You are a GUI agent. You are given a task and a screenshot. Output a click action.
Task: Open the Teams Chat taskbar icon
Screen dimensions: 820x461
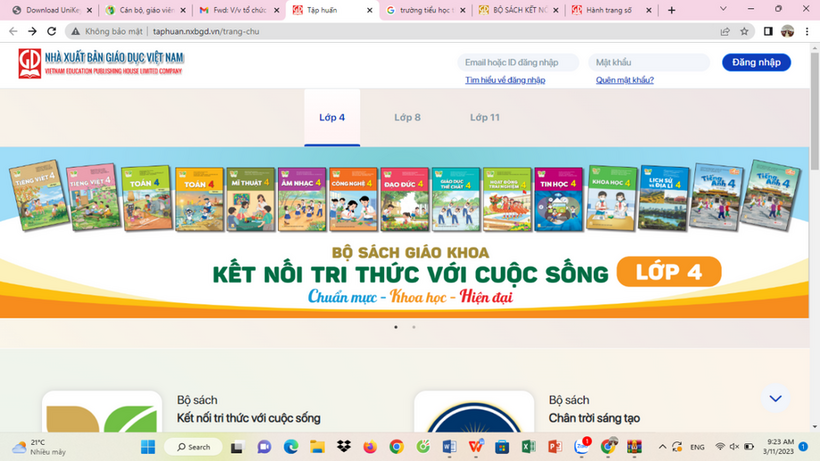click(264, 447)
